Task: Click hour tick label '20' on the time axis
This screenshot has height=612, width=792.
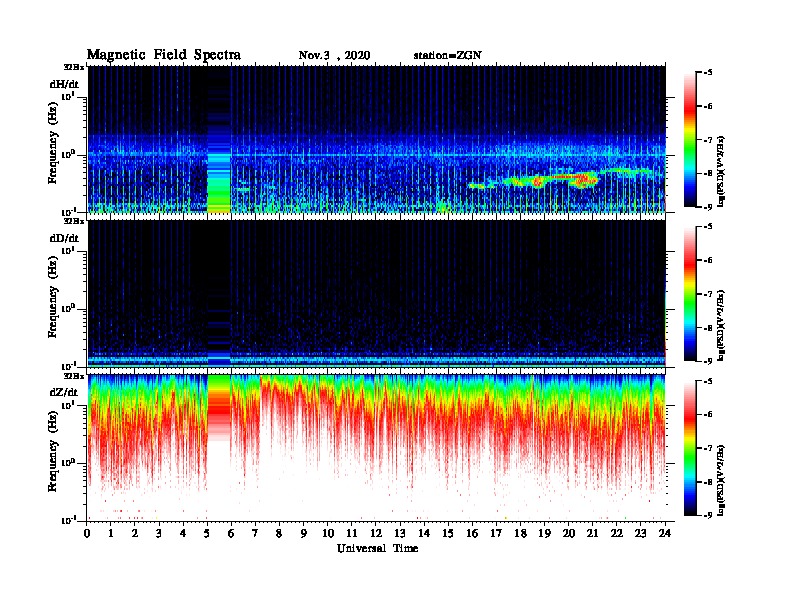Action: click(568, 533)
